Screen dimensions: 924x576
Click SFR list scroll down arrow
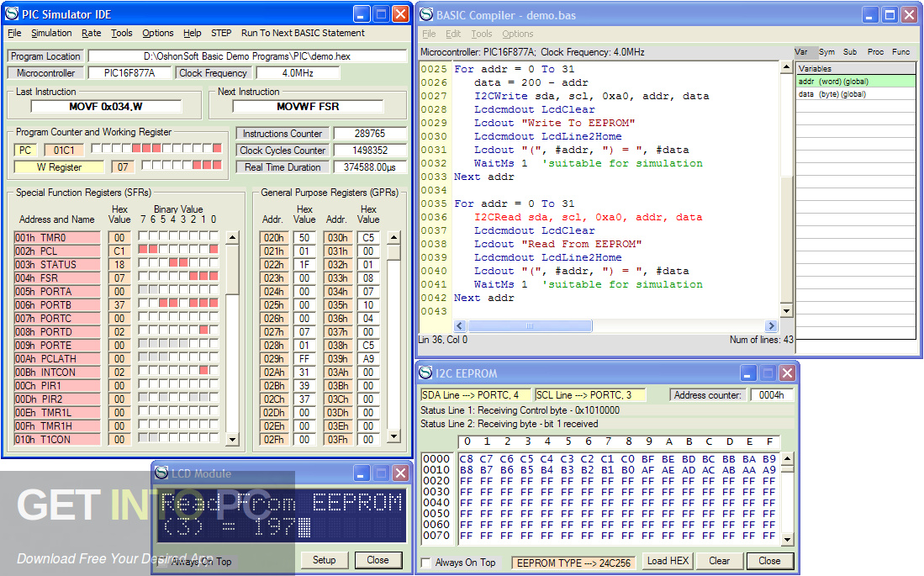coord(233,439)
